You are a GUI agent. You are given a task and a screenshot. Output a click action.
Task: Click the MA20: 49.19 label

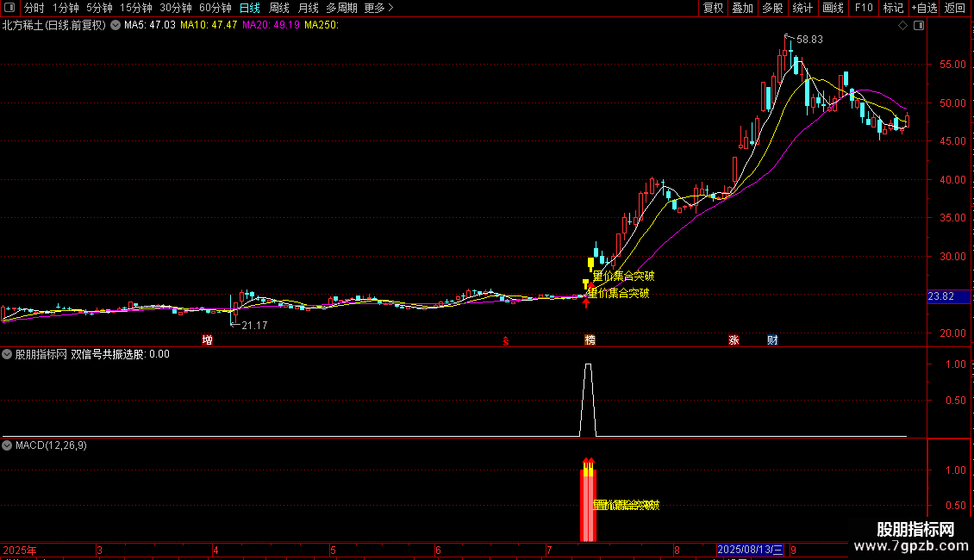click(x=271, y=26)
